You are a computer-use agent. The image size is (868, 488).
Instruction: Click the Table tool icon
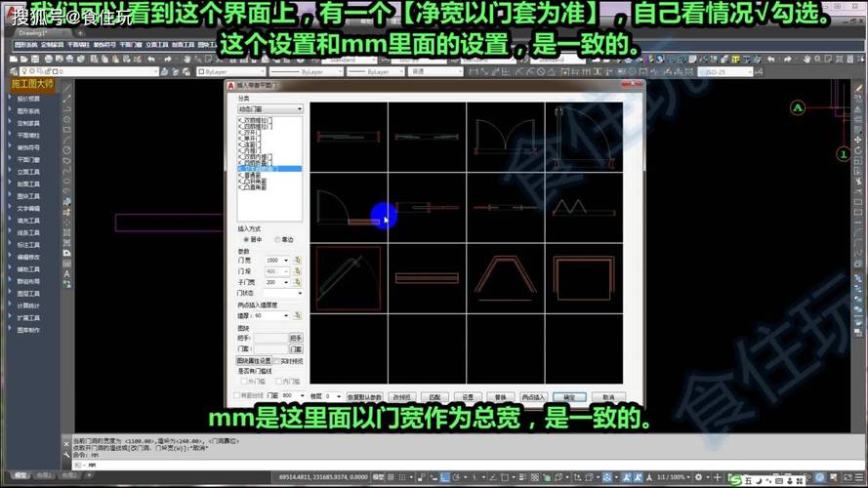click(x=67, y=264)
